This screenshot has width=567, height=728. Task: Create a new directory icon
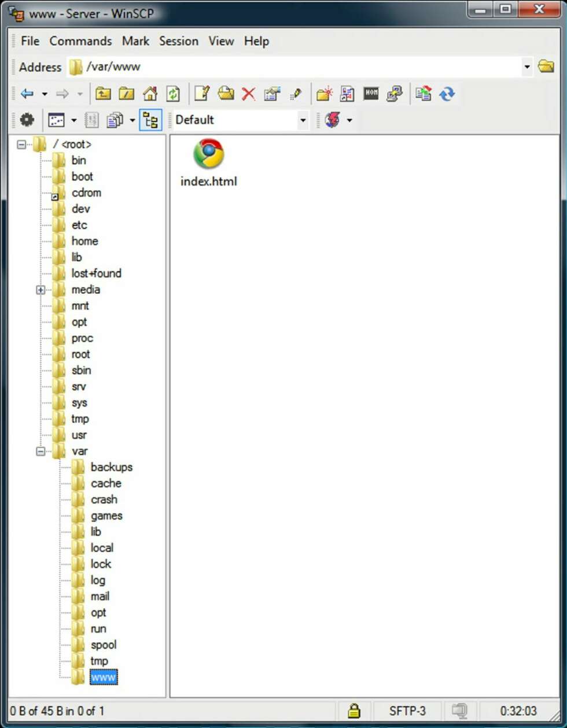coord(325,94)
